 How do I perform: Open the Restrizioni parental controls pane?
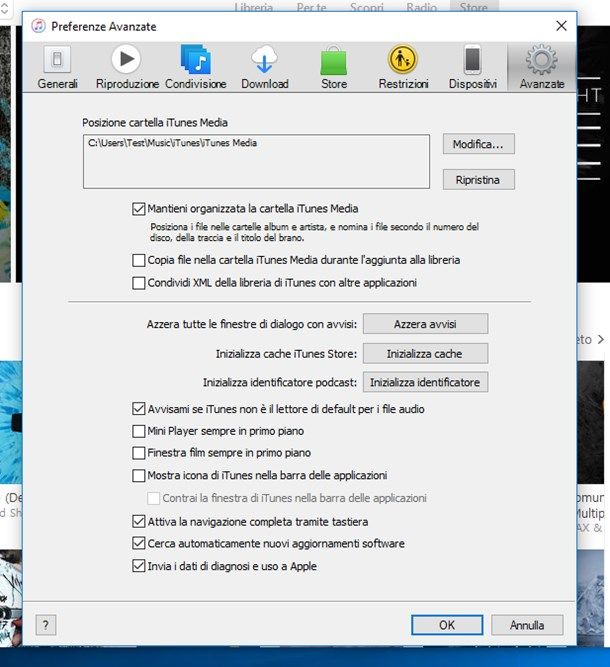point(403,67)
